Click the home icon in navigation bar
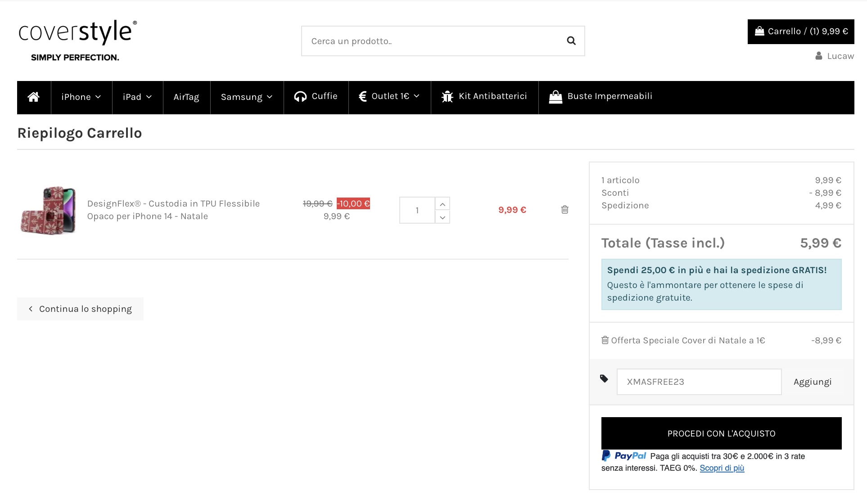This screenshot has height=504, width=867. tap(34, 97)
